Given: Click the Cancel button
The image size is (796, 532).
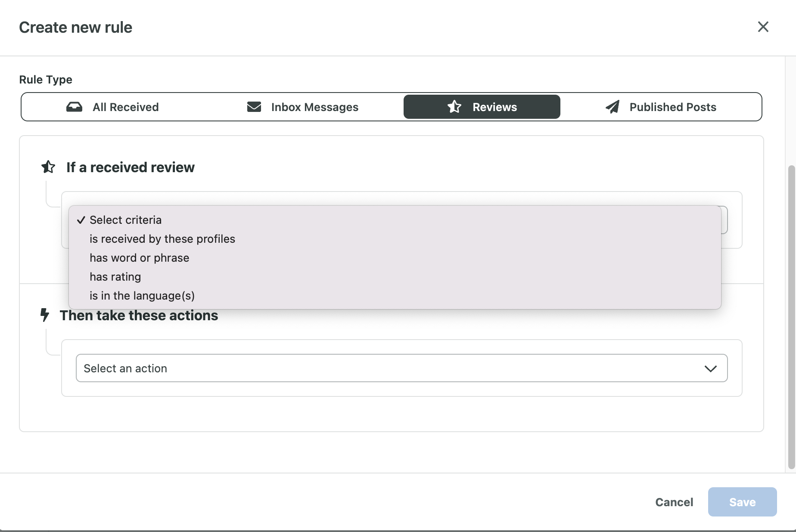Looking at the screenshot, I should (x=674, y=502).
